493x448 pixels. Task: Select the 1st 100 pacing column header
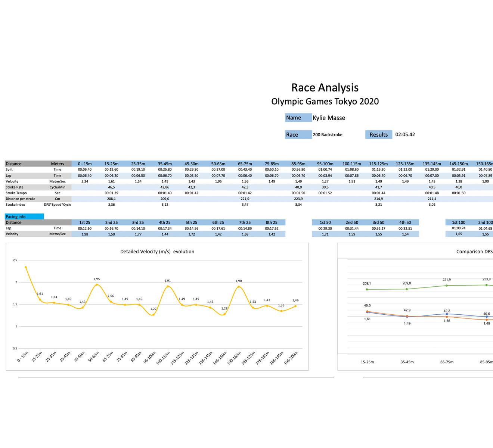pos(459,223)
